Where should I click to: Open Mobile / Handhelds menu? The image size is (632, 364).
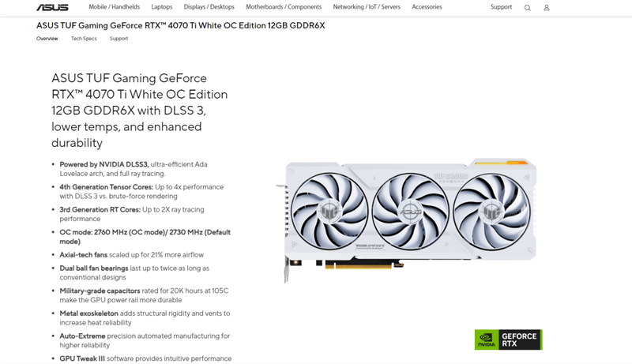point(114,7)
